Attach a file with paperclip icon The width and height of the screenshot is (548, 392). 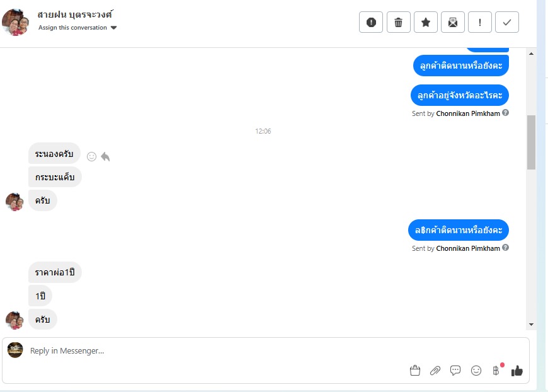(x=435, y=371)
